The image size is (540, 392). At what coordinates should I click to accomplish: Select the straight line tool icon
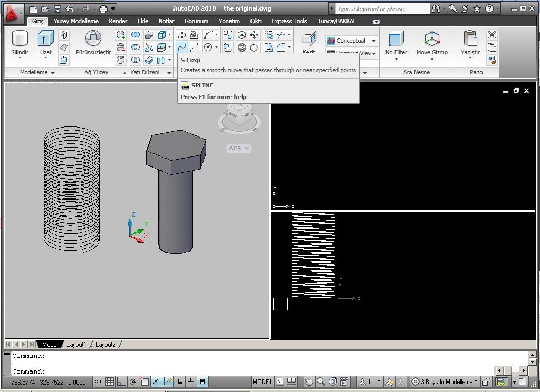[x=194, y=47]
